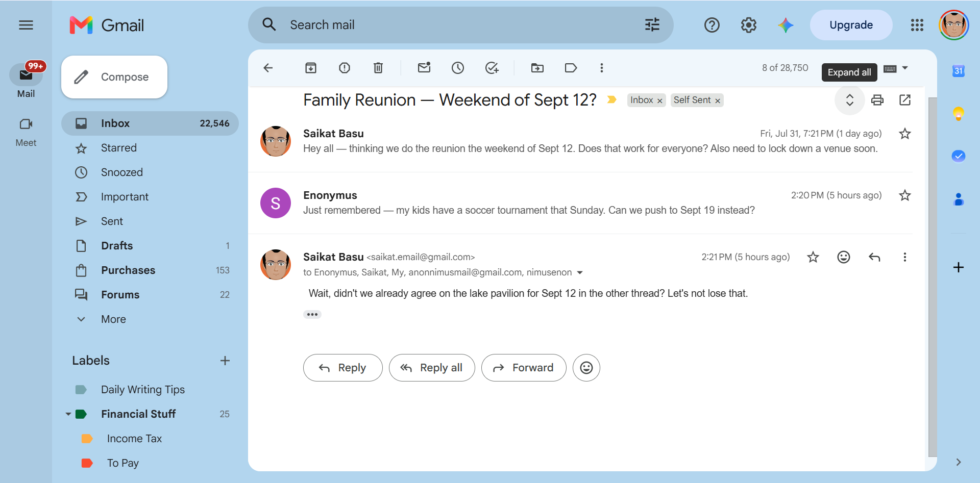Open Drafts folder
This screenshot has width=980, height=483.
(150, 246)
